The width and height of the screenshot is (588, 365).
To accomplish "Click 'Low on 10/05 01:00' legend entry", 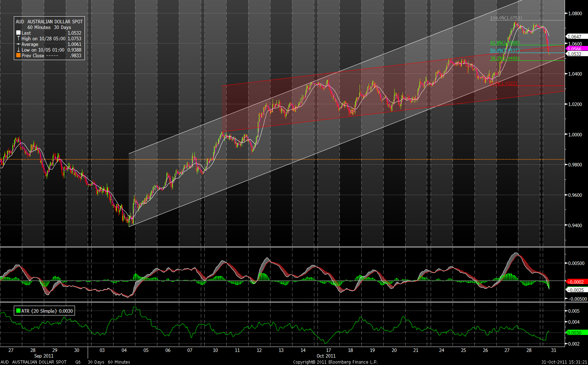I will (43, 50).
